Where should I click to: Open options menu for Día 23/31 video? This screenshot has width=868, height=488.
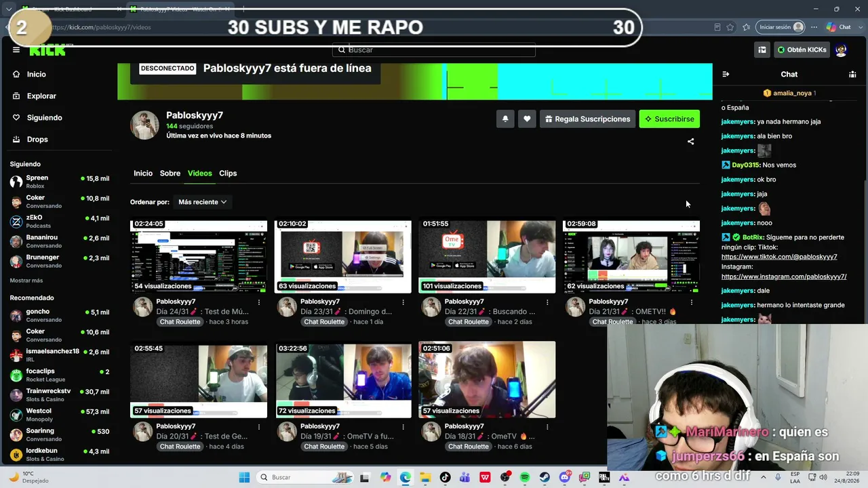coord(403,302)
